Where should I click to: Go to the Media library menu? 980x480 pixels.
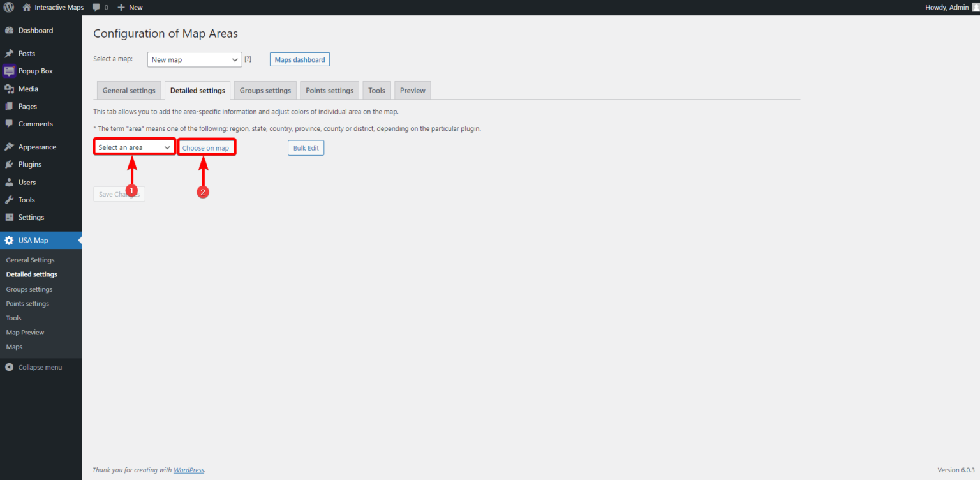28,89
